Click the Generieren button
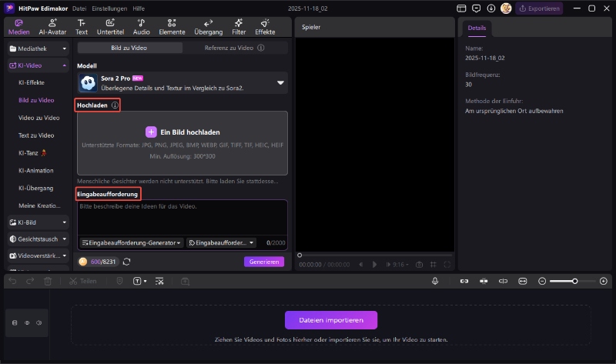Viewport: 616px width, 364px height. pyautogui.click(x=264, y=262)
